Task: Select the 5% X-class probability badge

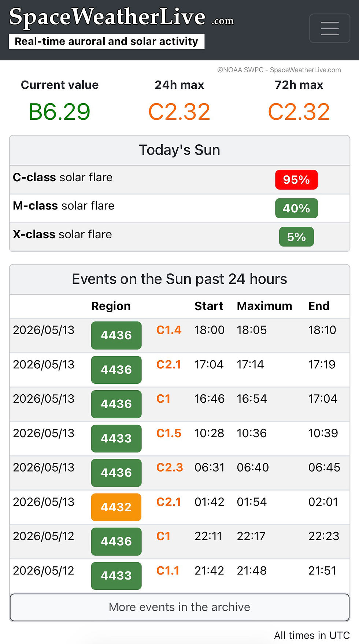Action: click(296, 237)
